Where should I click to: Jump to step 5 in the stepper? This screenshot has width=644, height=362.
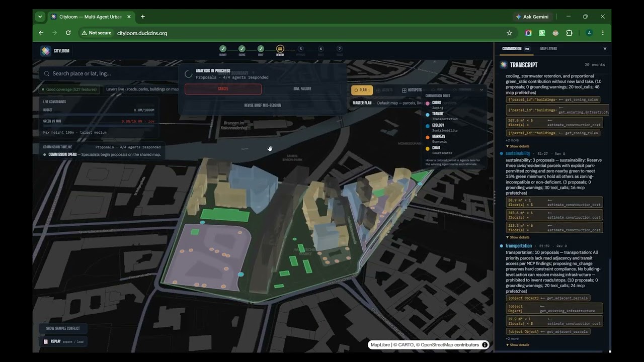[300, 49]
